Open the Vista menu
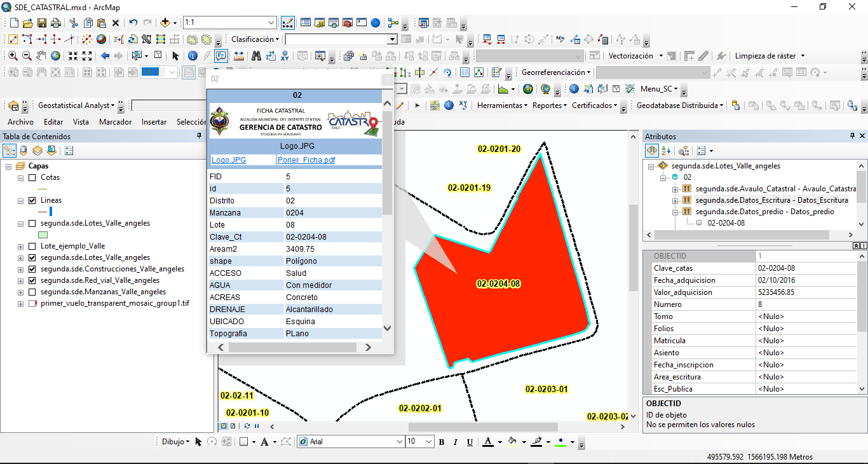The width and height of the screenshot is (868, 464). (x=81, y=122)
